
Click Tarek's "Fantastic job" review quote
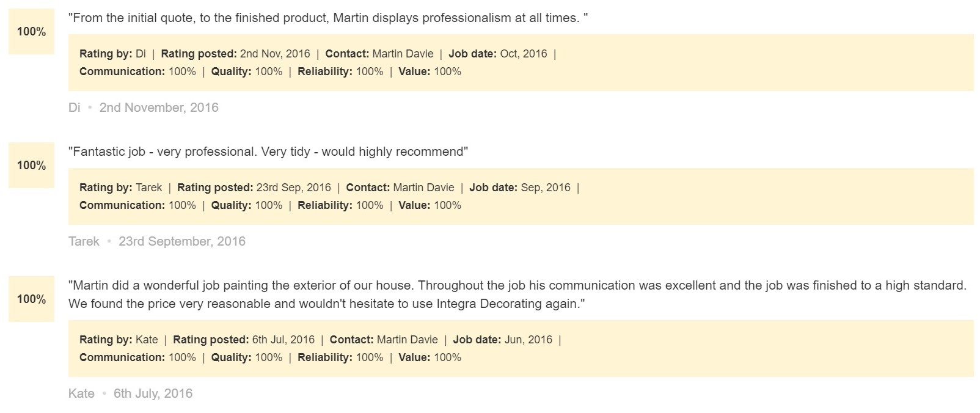coord(268,152)
